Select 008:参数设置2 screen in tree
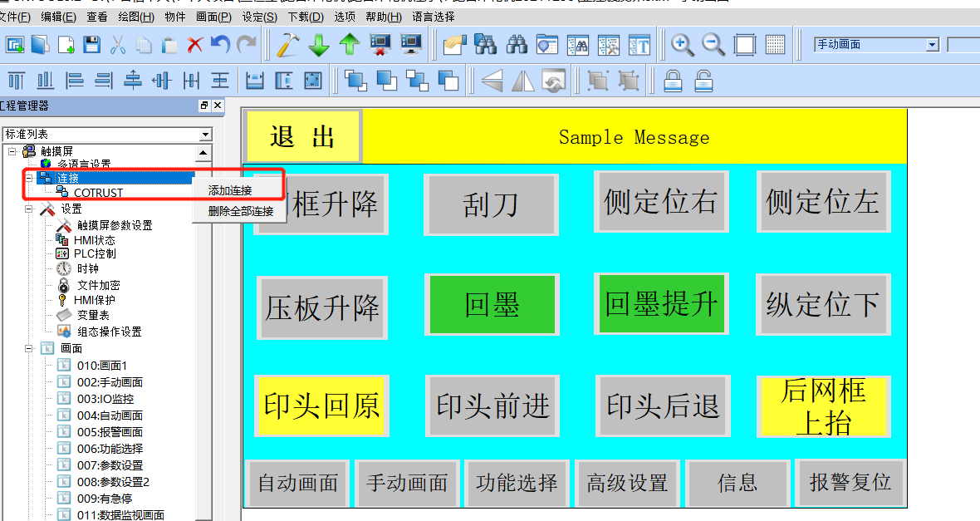This screenshot has width=980, height=521. tap(113, 482)
